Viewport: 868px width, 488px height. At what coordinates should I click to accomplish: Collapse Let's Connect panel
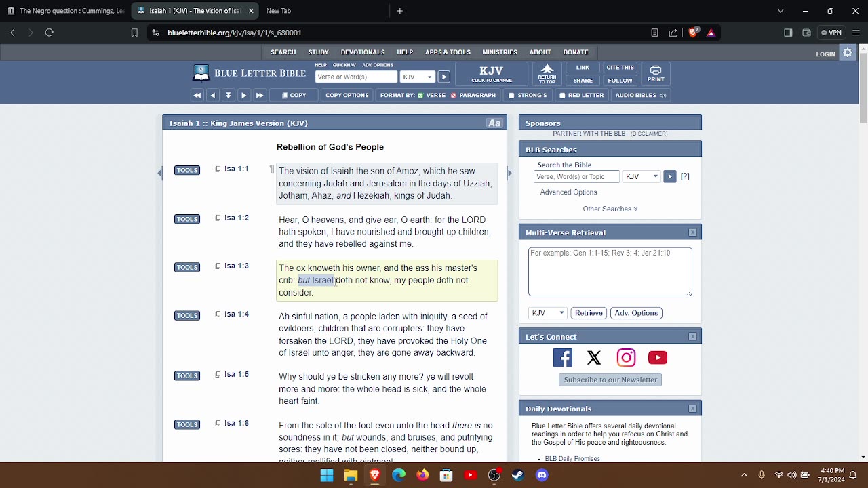tap(692, 337)
